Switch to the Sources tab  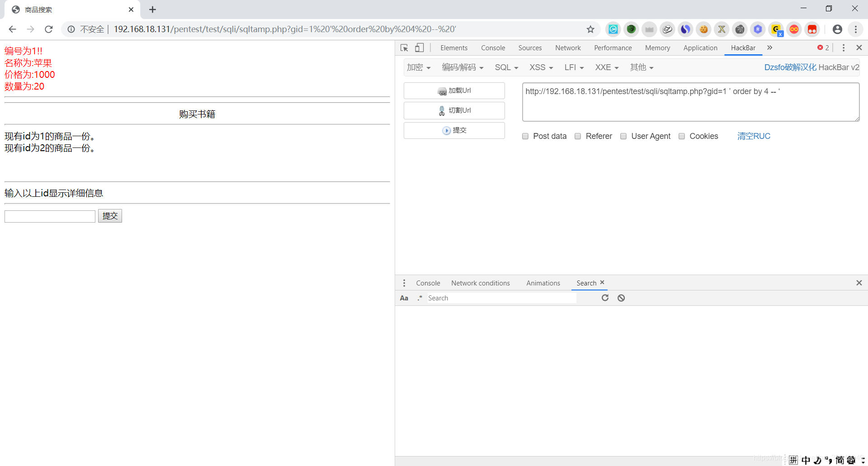pyautogui.click(x=530, y=48)
